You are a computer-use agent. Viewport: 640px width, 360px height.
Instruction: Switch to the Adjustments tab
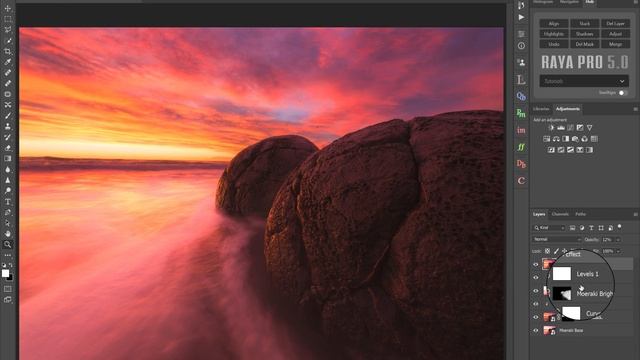pos(567,109)
